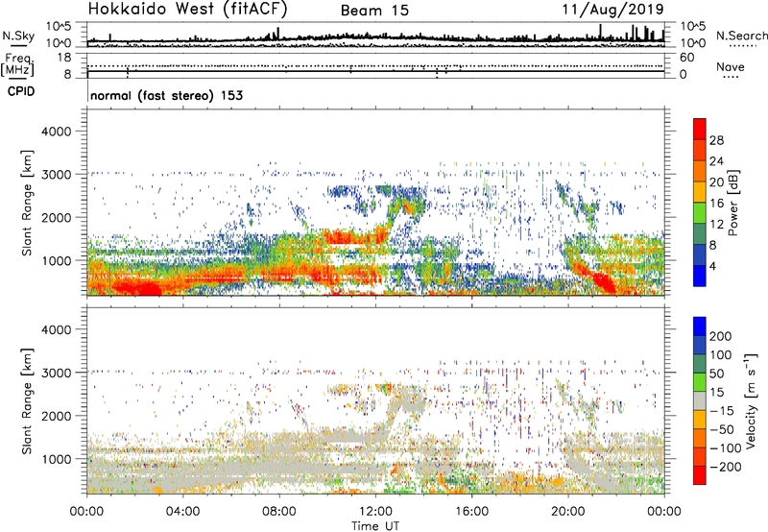Click the 'Hokkaido West (fitACF)' title text
Screen dimensions: 768x532
click(187, 10)
